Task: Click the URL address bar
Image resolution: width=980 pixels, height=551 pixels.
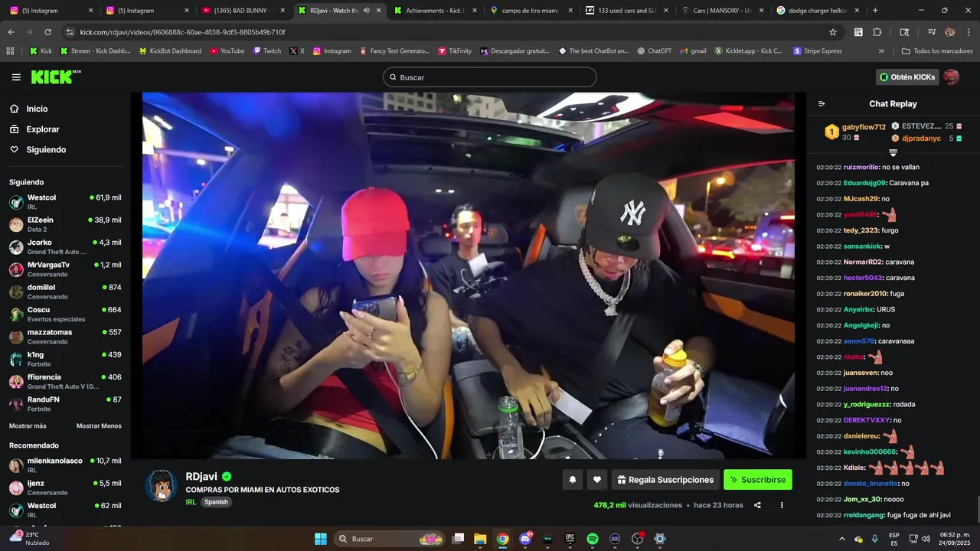Action: click(444, 32)
